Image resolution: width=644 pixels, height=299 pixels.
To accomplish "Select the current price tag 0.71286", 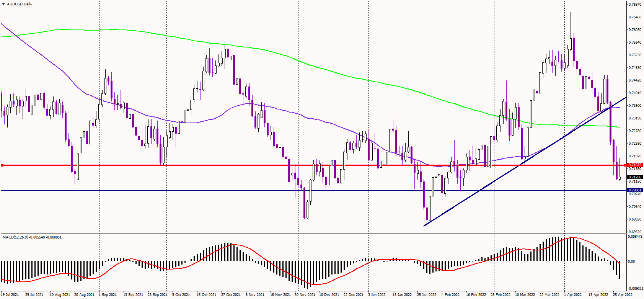I will point(635,177).
